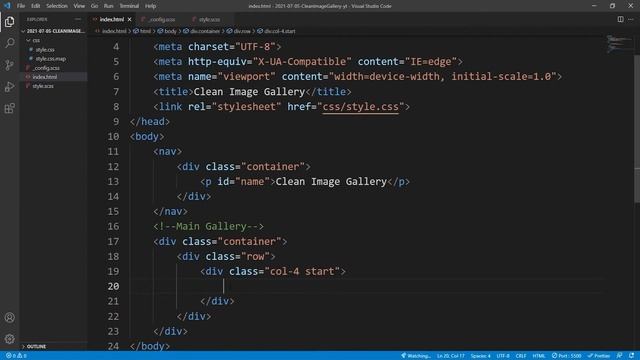Open the notifications bell
Screen dimensions: 640x360
632,356
